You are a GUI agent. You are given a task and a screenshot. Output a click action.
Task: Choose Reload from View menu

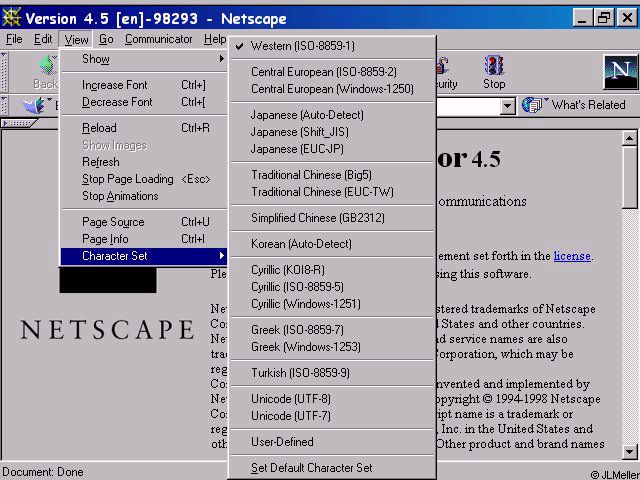144,128
